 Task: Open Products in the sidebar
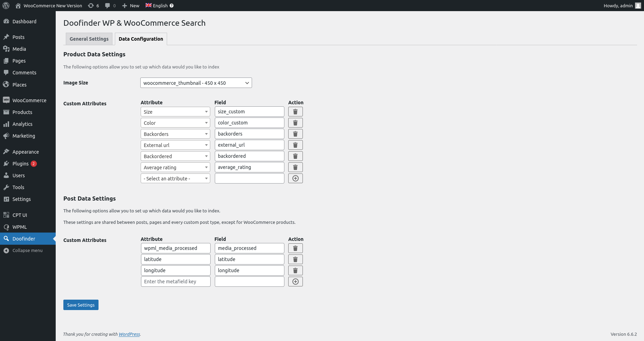[28, 112]
